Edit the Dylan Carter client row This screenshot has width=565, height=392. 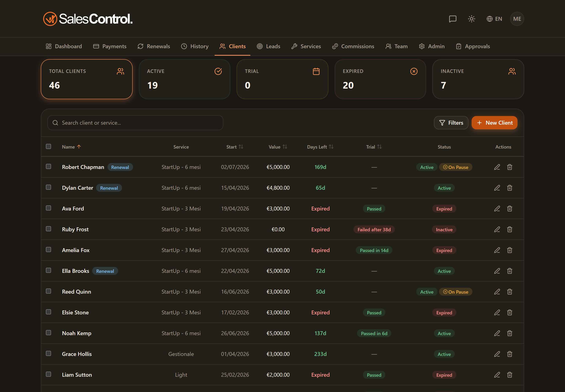coord(497,188)
